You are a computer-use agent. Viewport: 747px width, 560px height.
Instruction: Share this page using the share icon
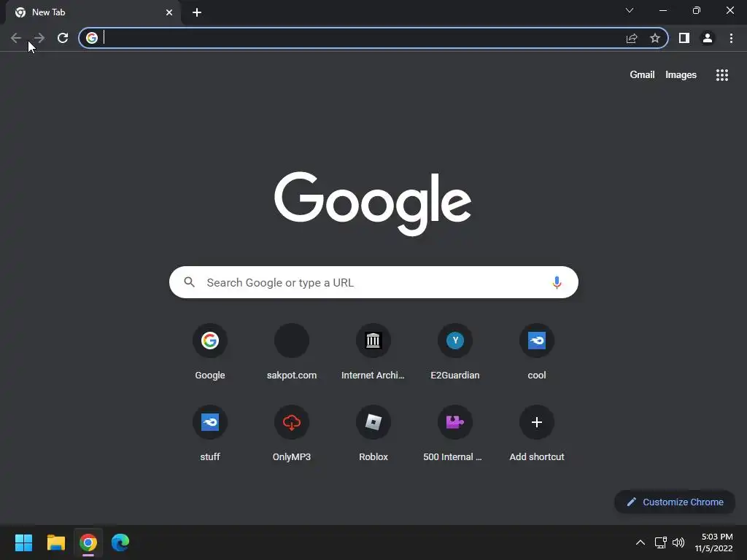(632, 38)
